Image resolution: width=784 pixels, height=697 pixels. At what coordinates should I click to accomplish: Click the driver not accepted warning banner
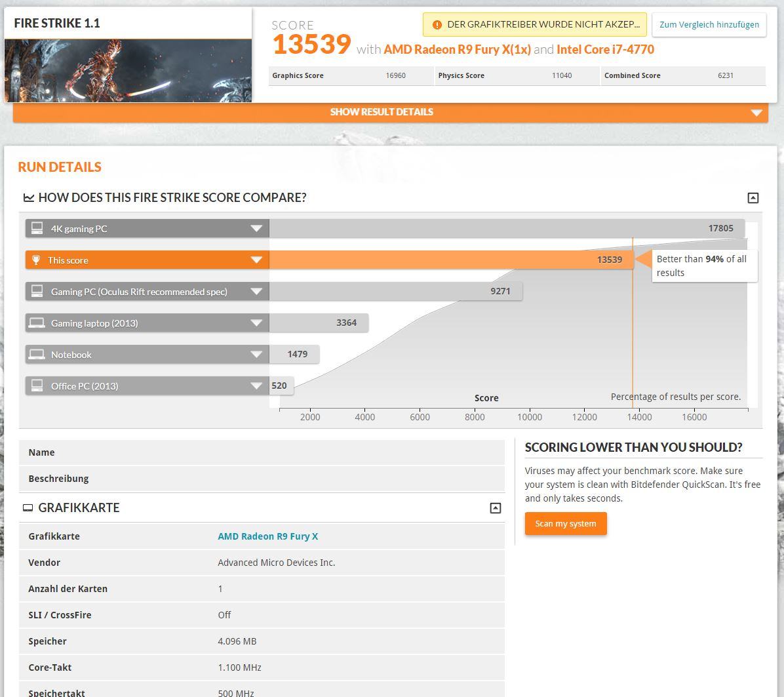click(534, 24)
